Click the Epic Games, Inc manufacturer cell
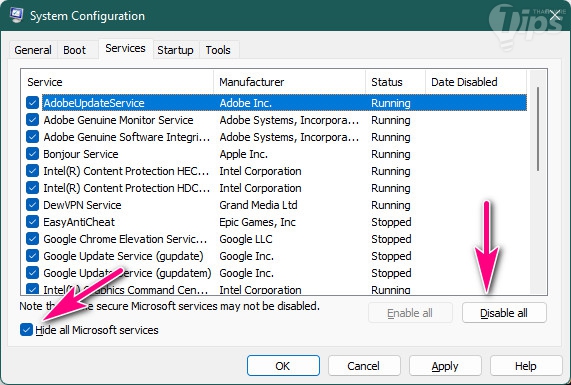The image size is (571, 385). pyautogui.click(x=257, y=222)
